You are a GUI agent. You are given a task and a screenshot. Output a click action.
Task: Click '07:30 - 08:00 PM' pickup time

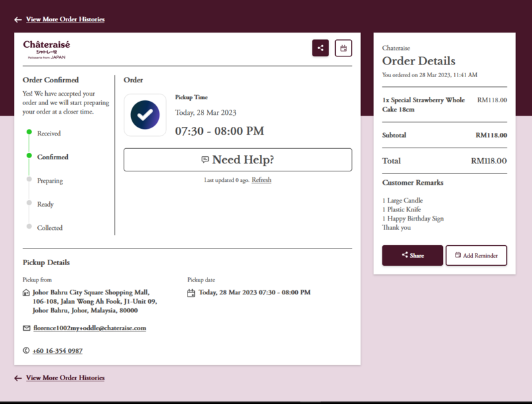click(219, 131)
